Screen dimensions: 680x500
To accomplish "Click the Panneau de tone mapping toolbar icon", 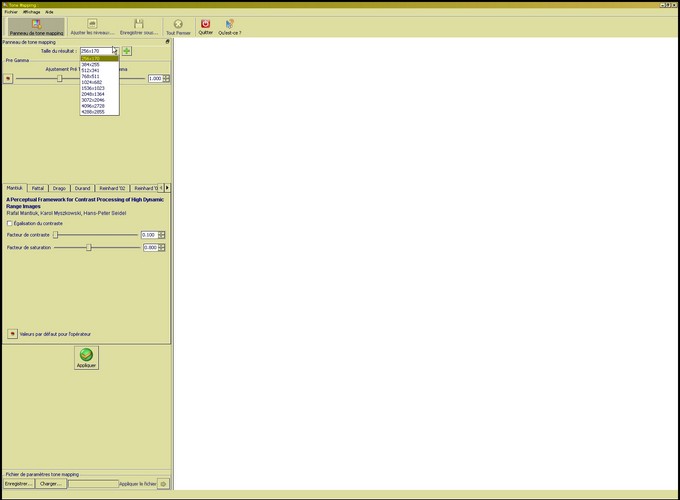I will 36,26.
